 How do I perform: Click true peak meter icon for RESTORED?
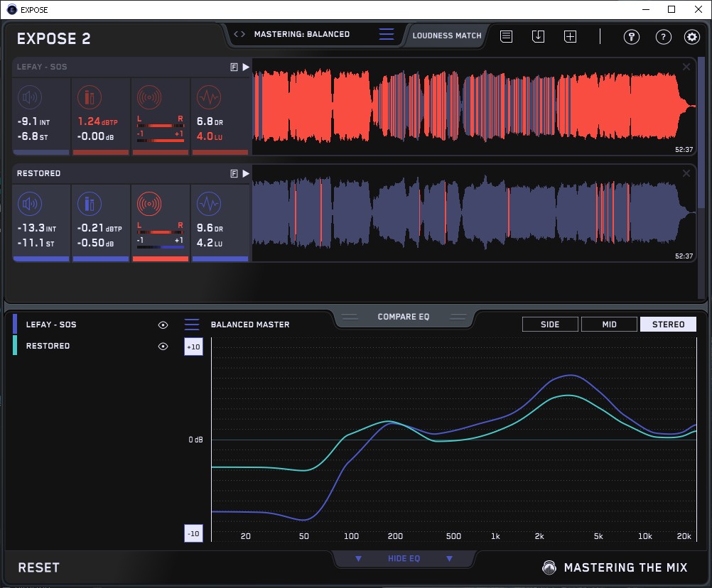(90, 204)
